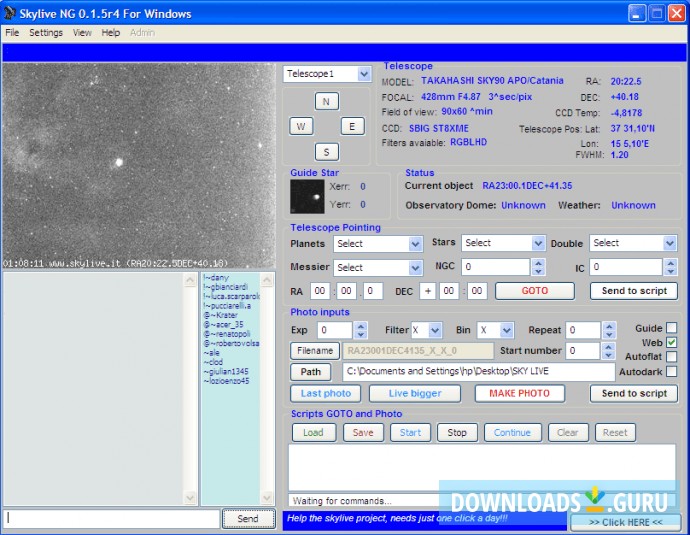This screenshot has width=690, height=535.
Task: Click the red GOTO button
Action: (534, 291)
